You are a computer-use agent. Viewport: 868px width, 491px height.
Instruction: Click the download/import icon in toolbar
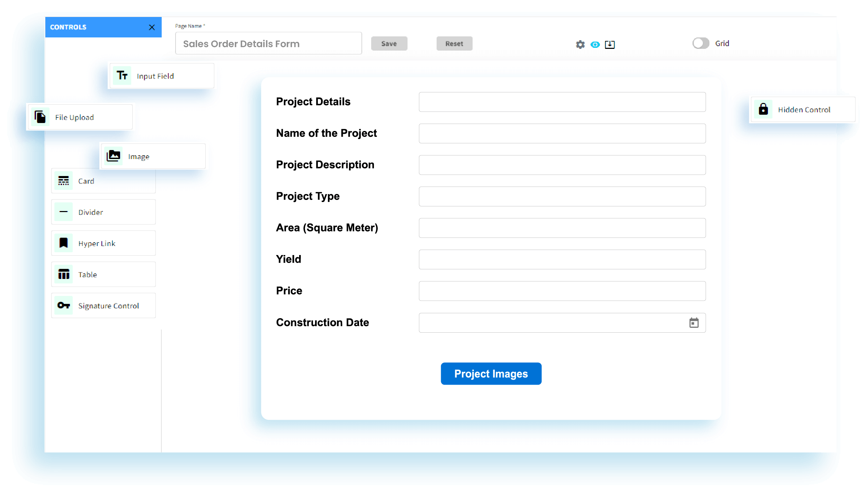[610, 44]
